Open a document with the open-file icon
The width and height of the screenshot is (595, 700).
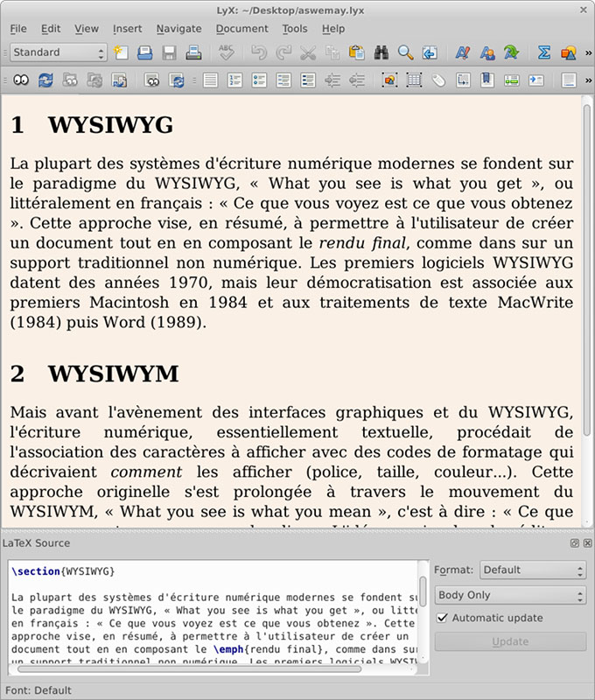[144, 52]
